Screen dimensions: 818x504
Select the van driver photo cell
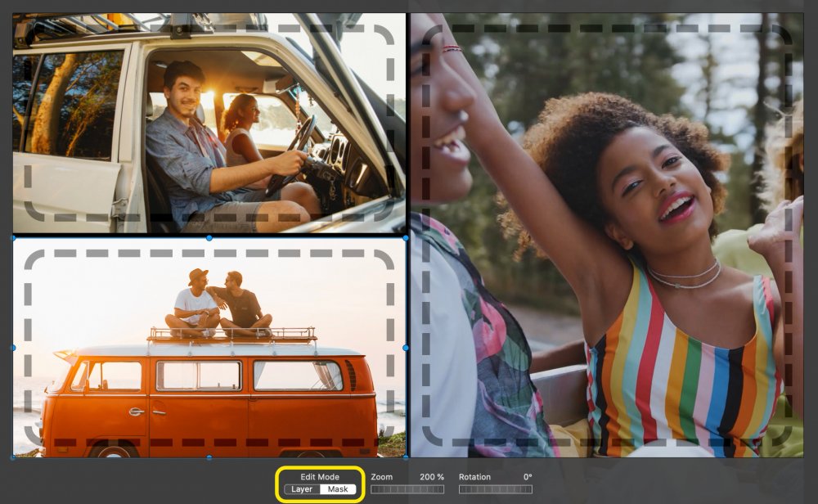click(x=209, y=123)
